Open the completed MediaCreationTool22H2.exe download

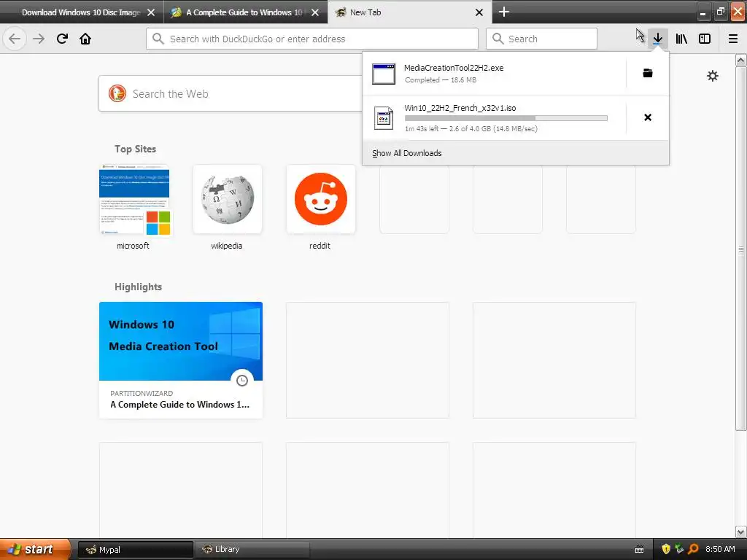[494, 74]
